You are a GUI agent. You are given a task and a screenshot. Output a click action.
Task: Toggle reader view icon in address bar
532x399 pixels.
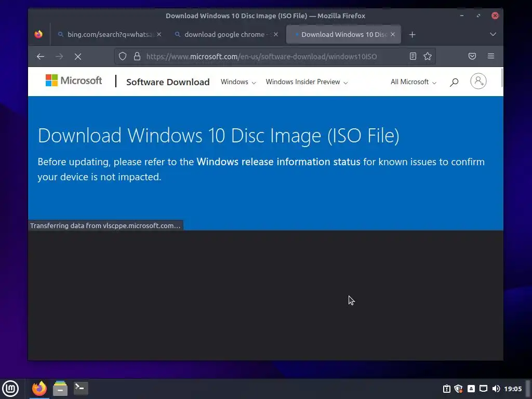point(413,56)
